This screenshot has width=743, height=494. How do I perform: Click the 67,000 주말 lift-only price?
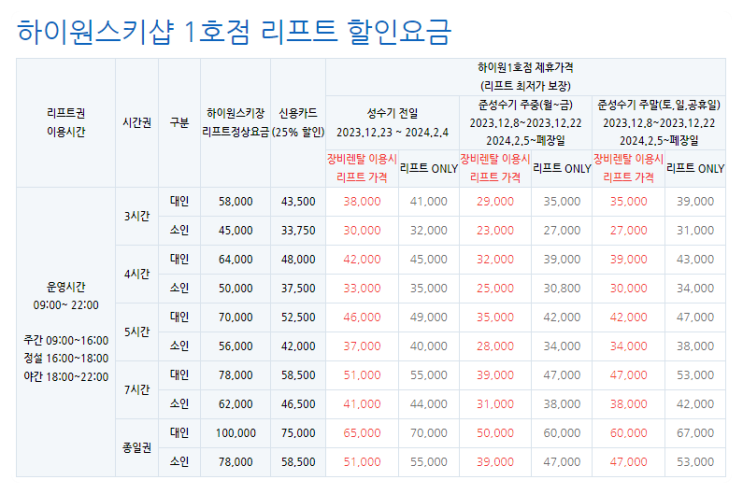(695, 433)
